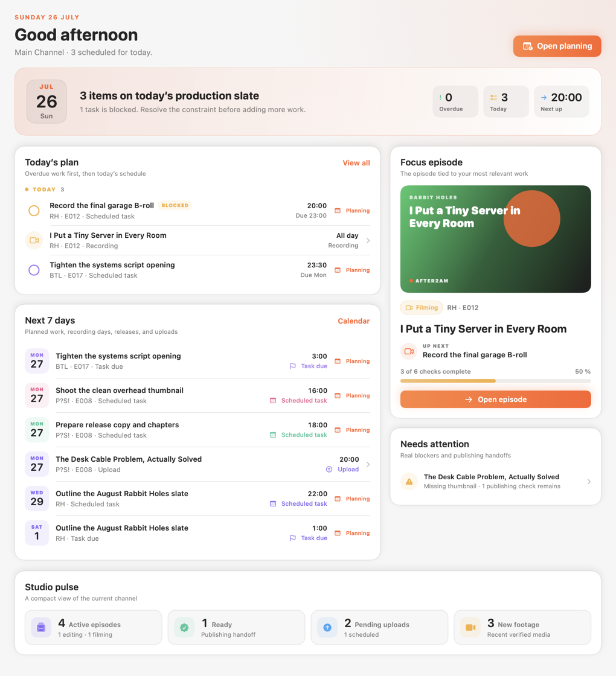Open Planning for the Mon 27 3:00 task
Image resolution: width=616 pixels, height=676 pixels.
(x=353, y=362)
